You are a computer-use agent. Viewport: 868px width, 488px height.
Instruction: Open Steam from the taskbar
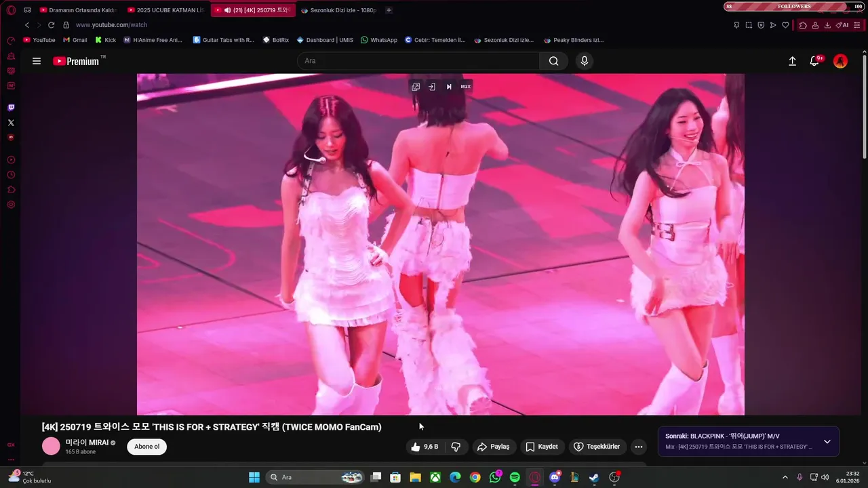click(594, 477)
